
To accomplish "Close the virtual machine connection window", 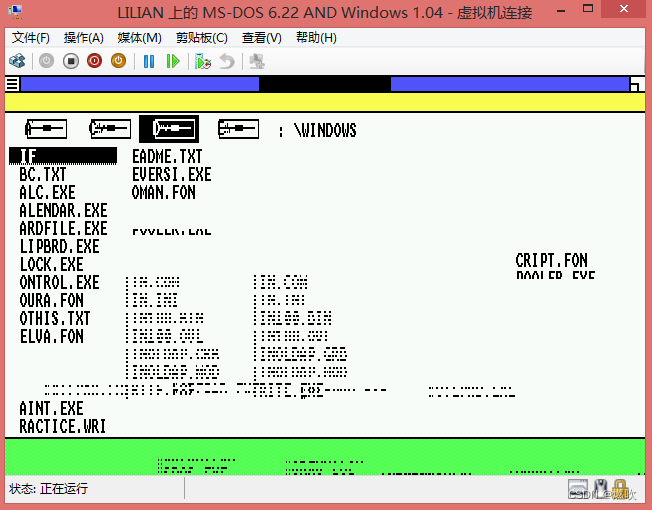I will (624, 9).
